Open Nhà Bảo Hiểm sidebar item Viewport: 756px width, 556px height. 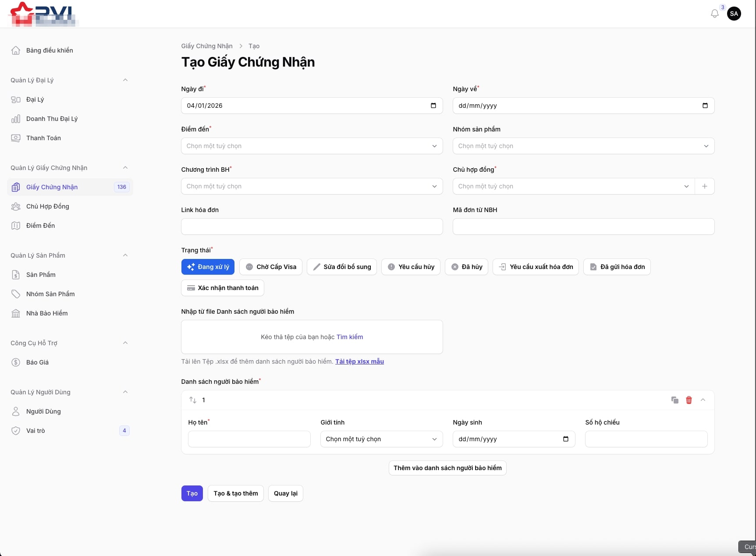click(47, 313)
